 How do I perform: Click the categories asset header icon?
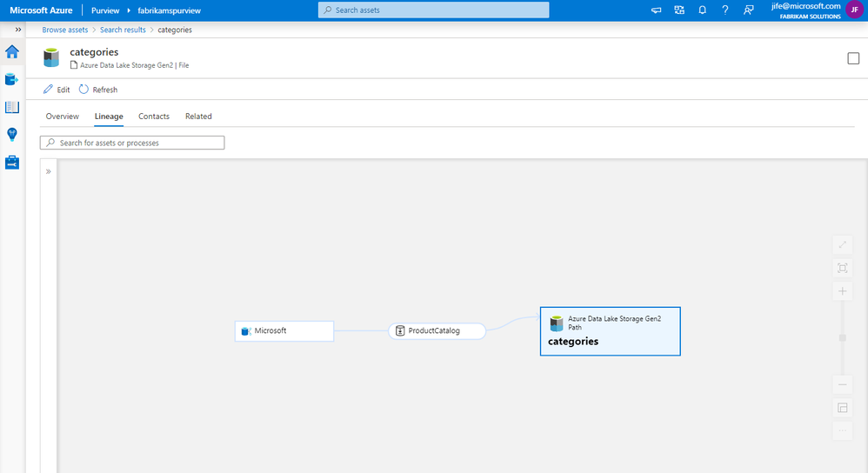51,57
